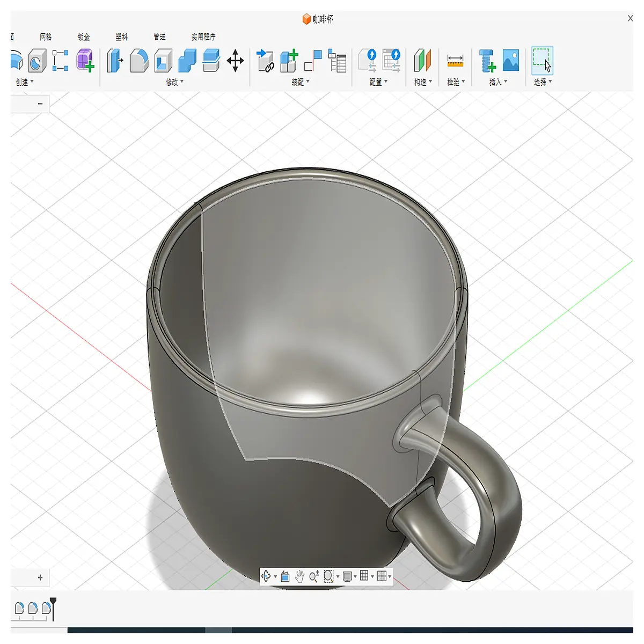The image size is (644, 644).
Task: Select the Split Body tool
Action: [211, 61]
